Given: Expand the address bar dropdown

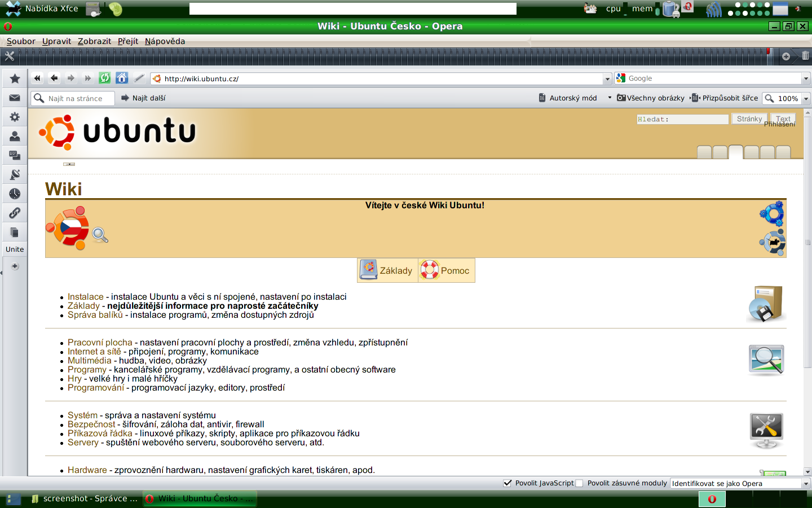Looking at the screenshot, I should (607, 79).
